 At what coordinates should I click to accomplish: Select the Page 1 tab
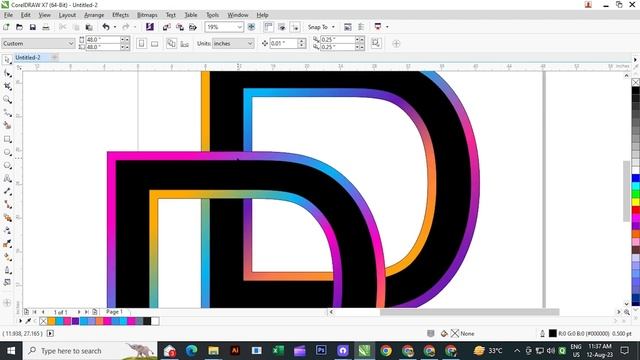(x=114, y=312)
